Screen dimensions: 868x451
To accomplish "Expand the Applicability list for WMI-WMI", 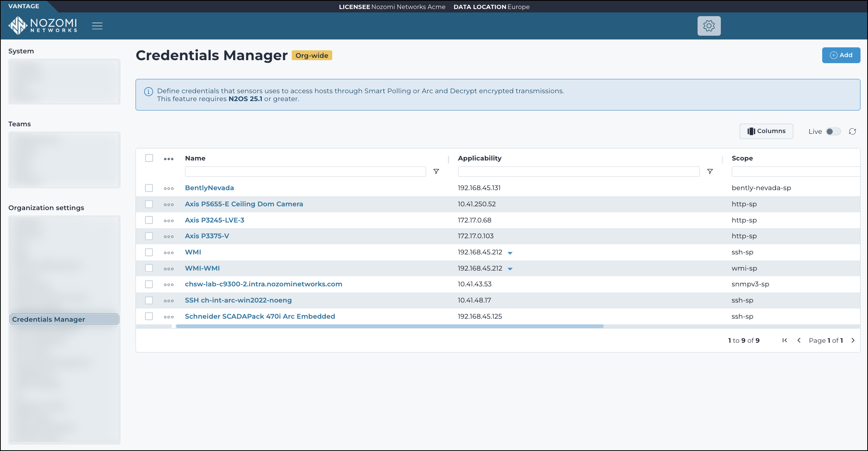I will [510, 269].
